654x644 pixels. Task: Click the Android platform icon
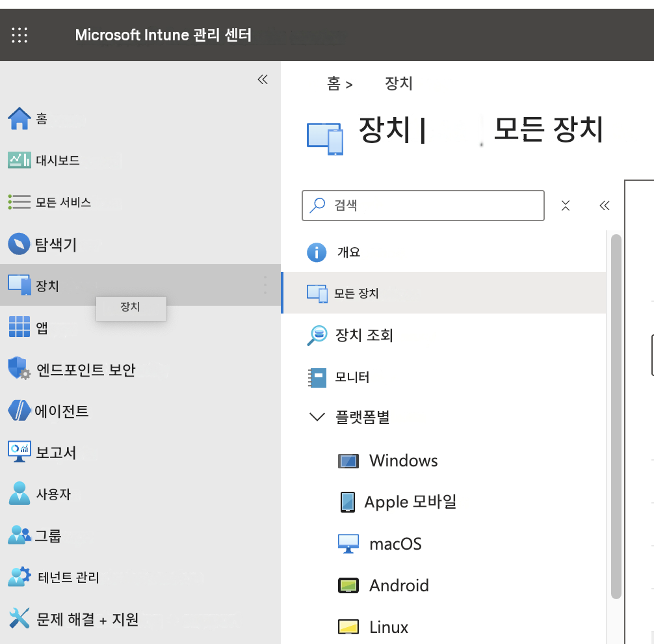pos(348,585)
